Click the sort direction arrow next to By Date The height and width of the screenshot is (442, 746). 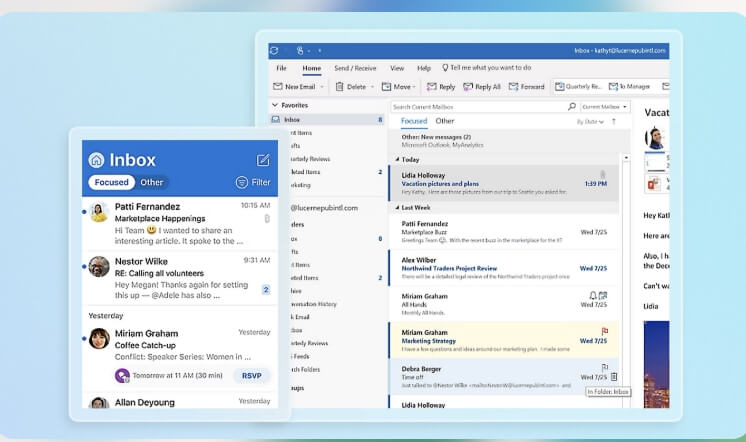point(614,121)
